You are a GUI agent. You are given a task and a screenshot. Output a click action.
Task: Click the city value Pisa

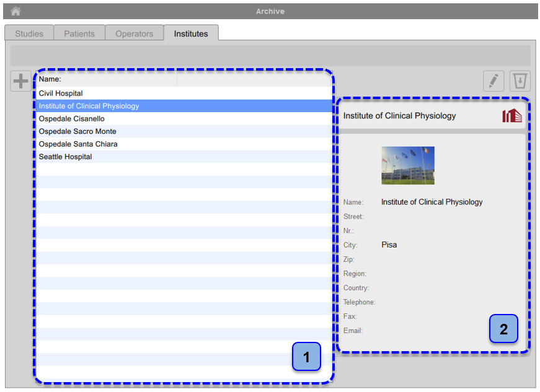pos(389,245)
